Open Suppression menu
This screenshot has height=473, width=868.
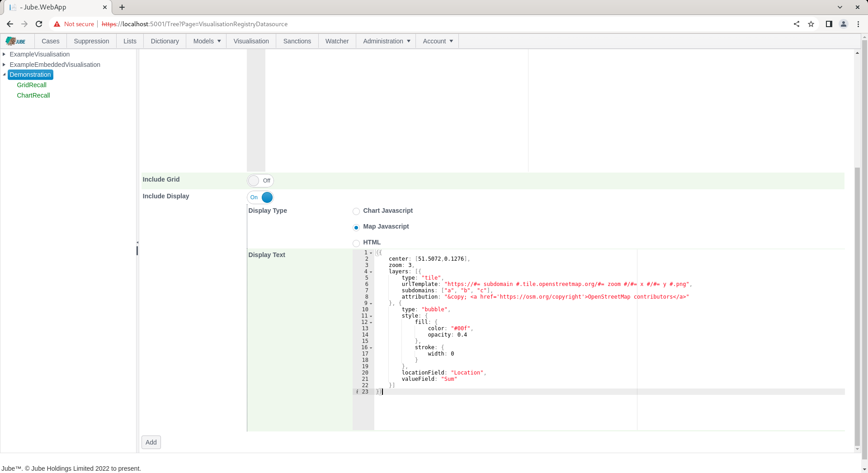(91, 41)
